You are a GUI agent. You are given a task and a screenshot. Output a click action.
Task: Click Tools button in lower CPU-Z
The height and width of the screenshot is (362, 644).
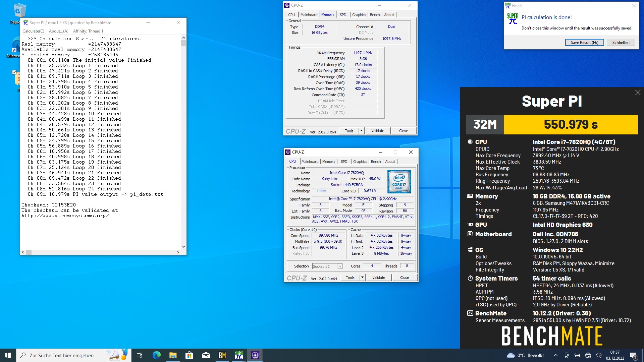[350, 278]
